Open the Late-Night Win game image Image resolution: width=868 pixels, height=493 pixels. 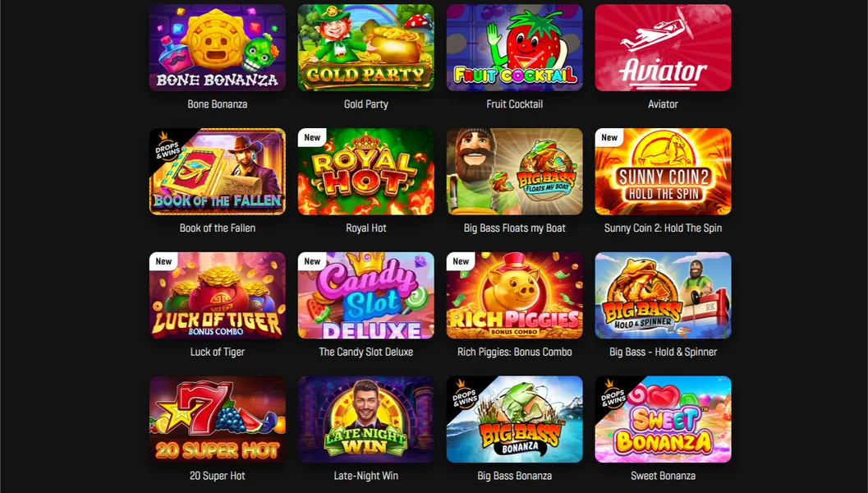click(366, 419)
